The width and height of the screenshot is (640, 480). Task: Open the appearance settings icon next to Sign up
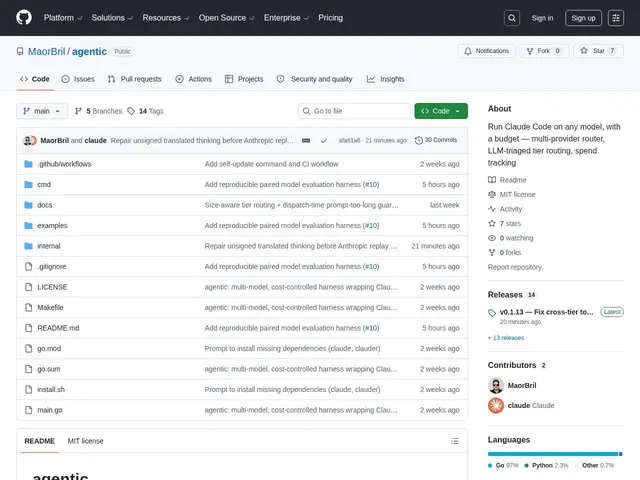[x=616, y=18]
